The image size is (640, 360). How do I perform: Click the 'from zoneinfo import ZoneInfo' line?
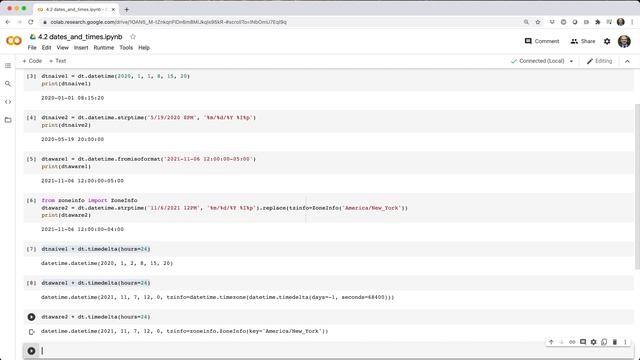[89, 200]
